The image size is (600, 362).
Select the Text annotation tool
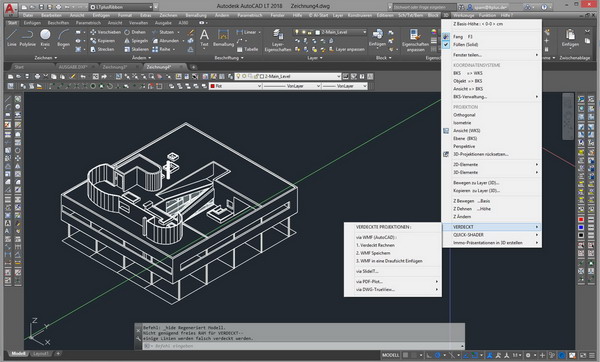click(204, 38)
